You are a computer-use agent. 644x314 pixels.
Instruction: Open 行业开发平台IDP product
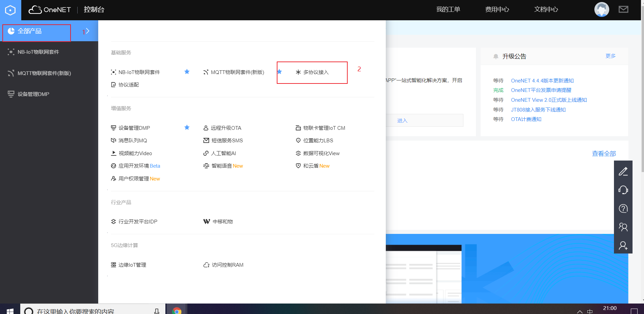point(138,222)
